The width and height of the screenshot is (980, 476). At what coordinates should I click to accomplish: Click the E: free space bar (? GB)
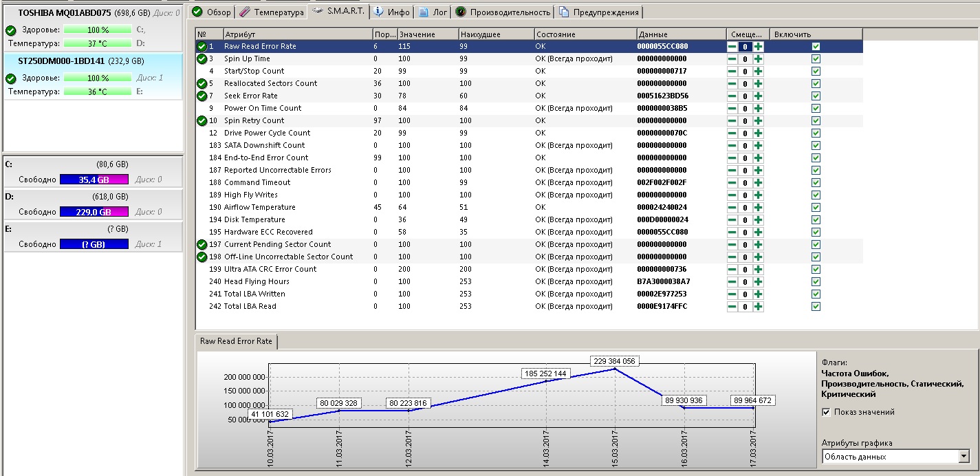pyautogui.click(x=94, y=244)
